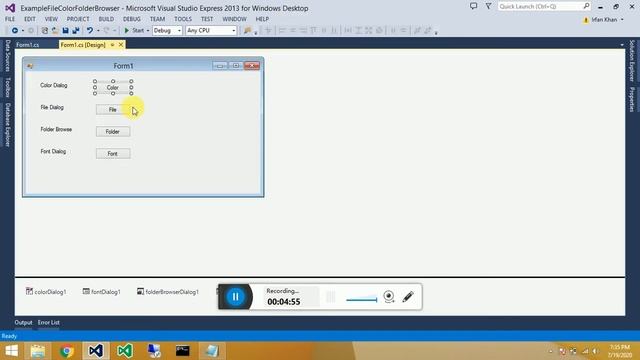Click the Save All toolbar icon
The width and height of the screenshot is (640, 360).
coord(76,31)
